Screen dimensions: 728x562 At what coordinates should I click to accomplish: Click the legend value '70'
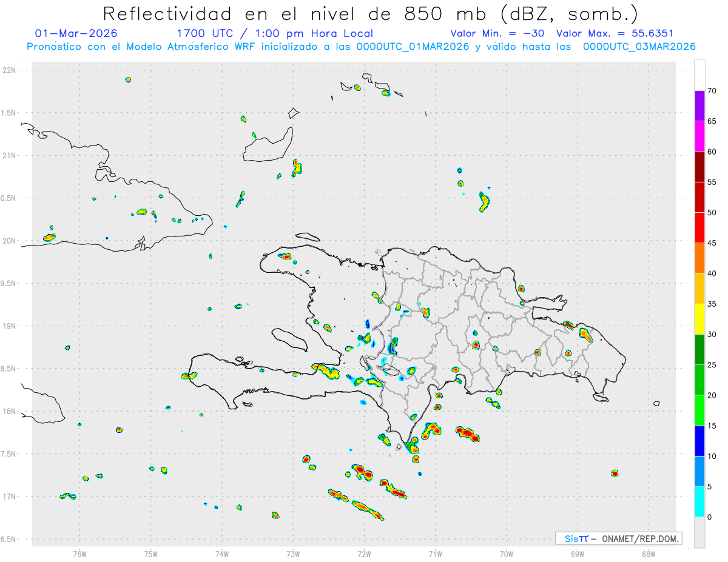click(x=712, y=91)
